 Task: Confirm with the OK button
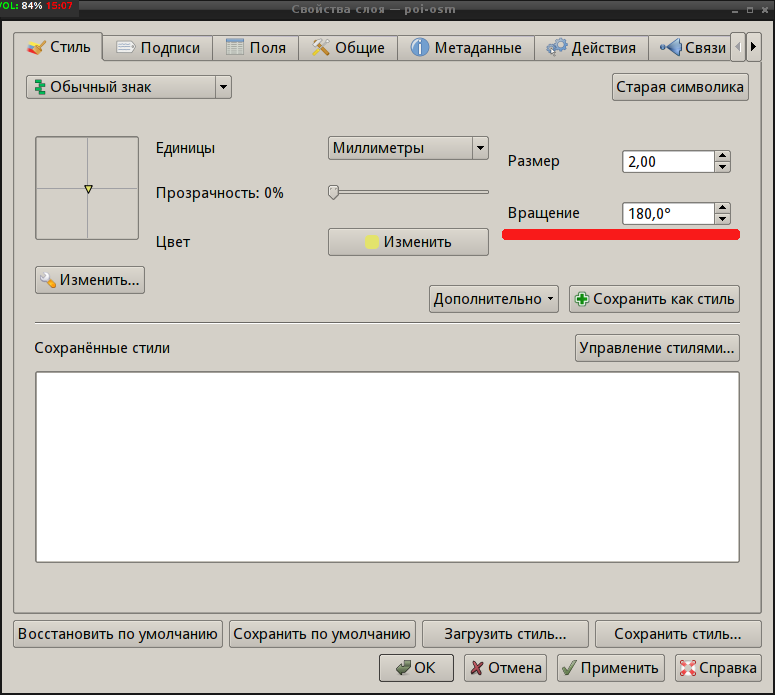click(416, 668)
